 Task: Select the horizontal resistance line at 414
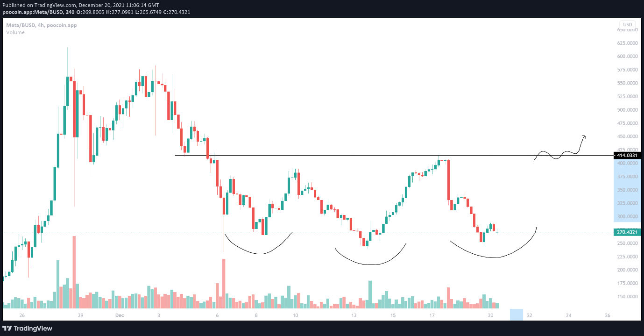coord(327,155)
